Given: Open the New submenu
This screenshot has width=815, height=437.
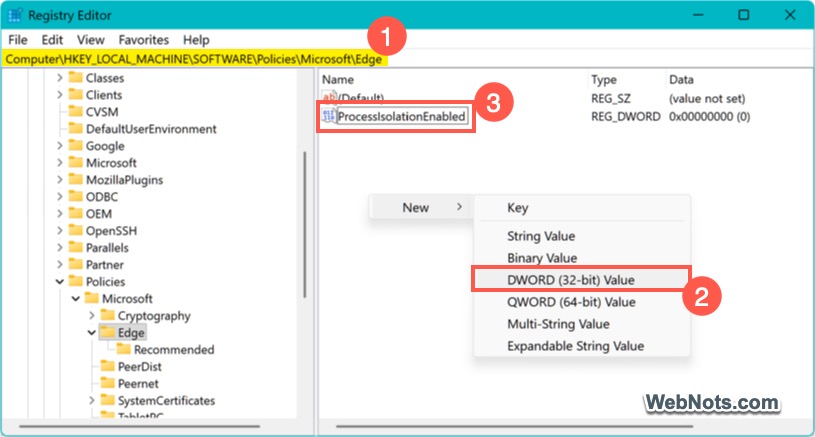Looking at the screenshot, I should point(421,207).
